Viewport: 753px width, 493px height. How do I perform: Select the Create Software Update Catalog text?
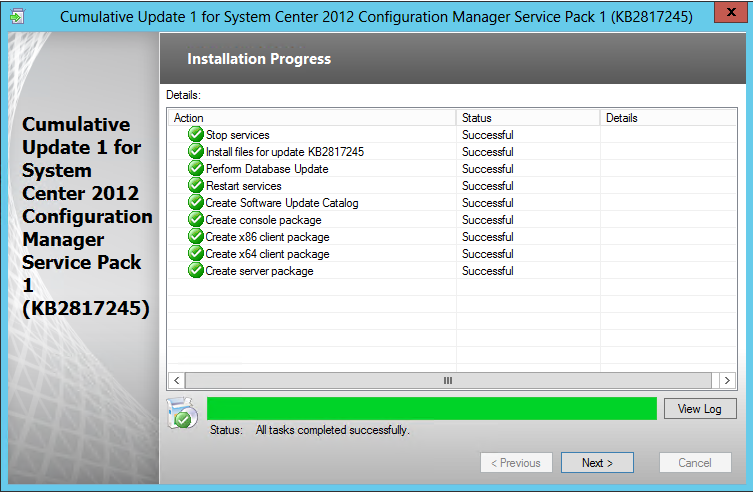click(282, 203)
